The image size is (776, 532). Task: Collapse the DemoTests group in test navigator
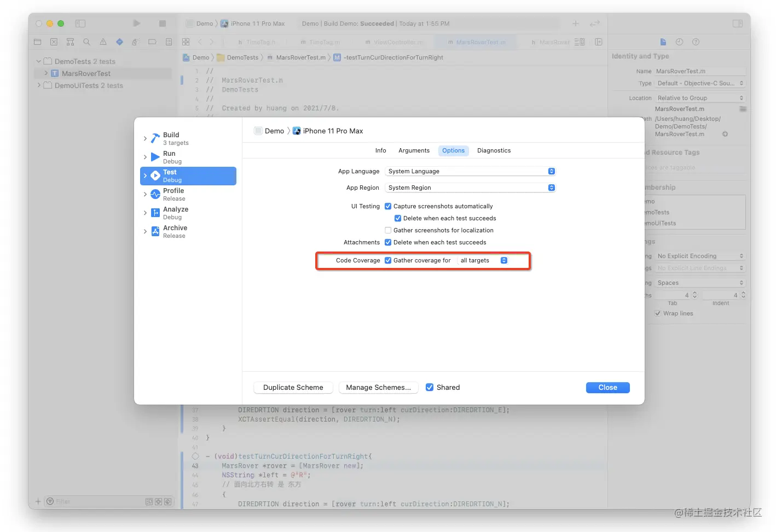coord(39,61)
